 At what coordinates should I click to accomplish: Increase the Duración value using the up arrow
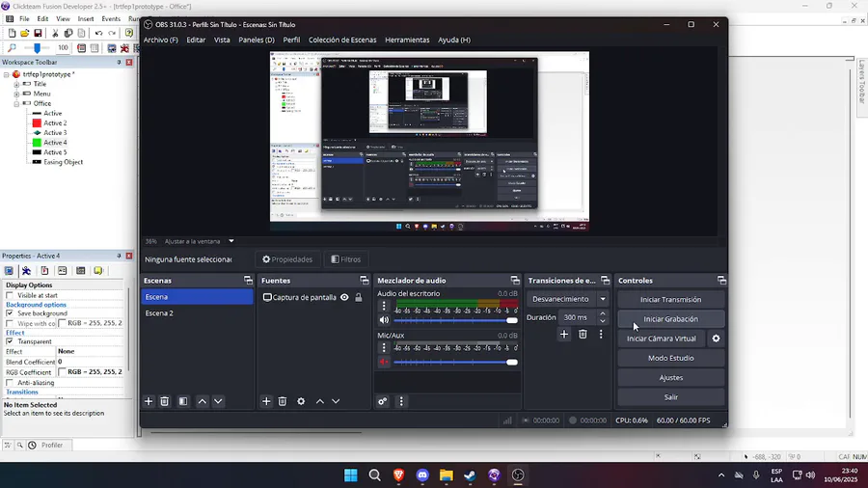[x=603, y=313]
